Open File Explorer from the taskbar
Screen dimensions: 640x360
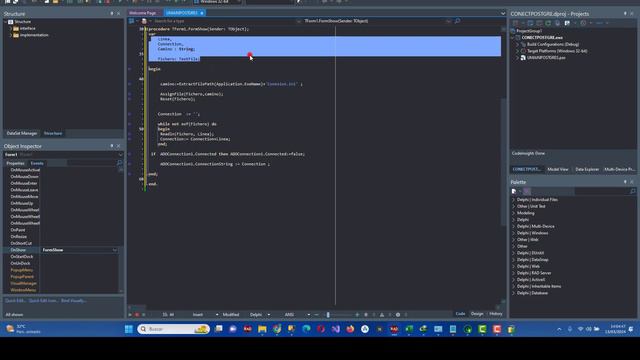click(x=262, y=329)
